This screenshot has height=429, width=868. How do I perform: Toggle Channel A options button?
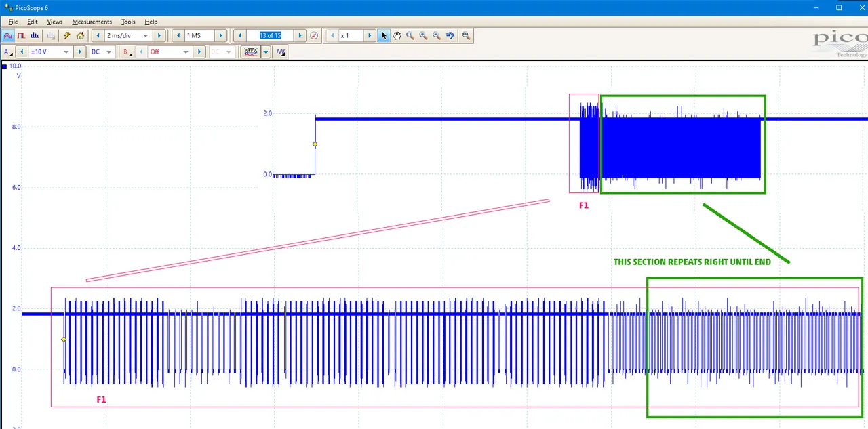[x=8, y=52]
